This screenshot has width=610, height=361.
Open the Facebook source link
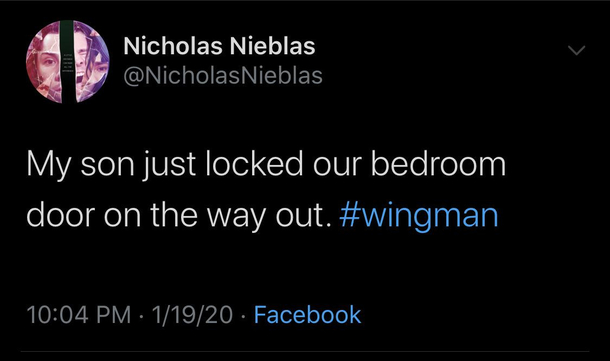[307, 314]
